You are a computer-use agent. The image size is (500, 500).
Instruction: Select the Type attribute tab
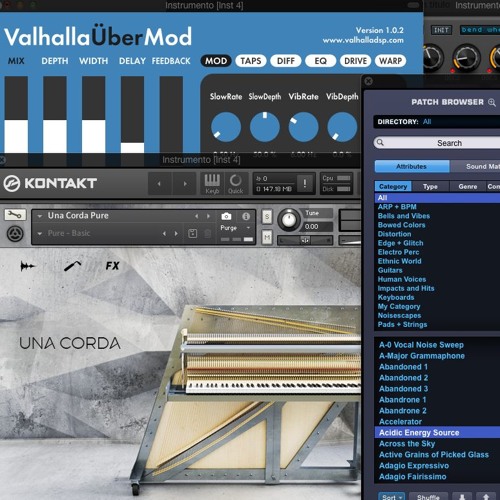430,187
